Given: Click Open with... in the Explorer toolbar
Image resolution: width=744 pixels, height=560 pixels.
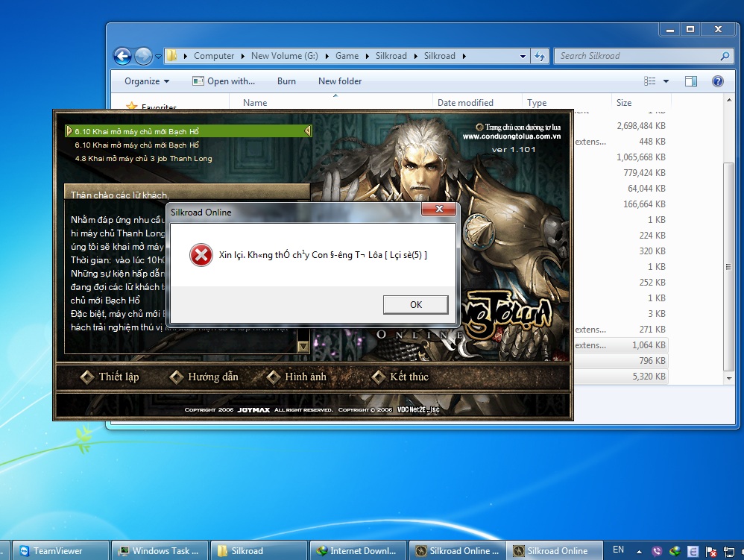Looking at the screenshot, I should 224,81.
